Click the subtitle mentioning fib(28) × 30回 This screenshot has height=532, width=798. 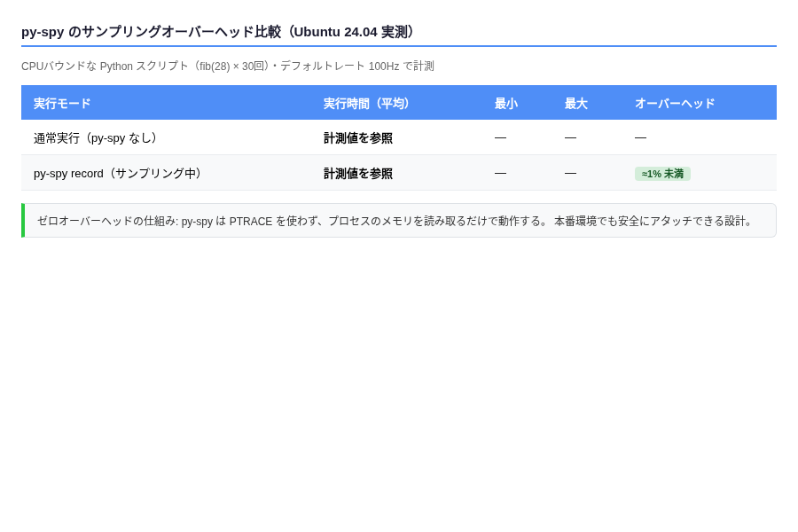[228, 66]
